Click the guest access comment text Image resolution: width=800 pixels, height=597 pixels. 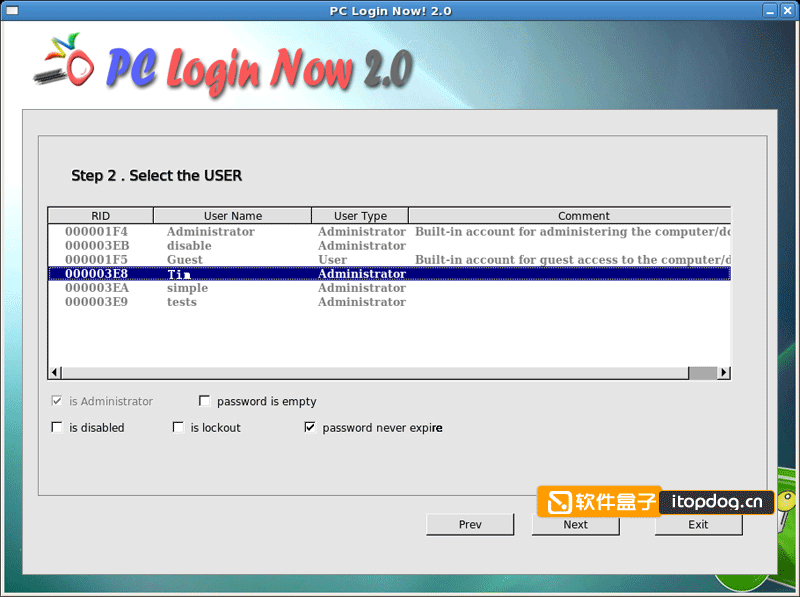573,260
